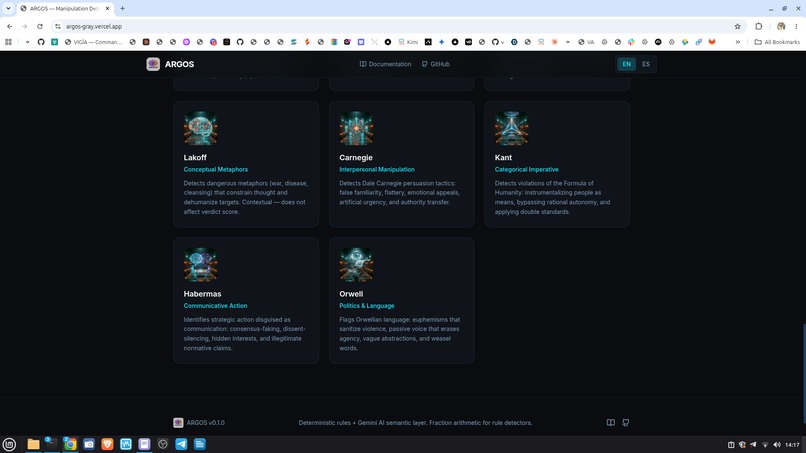Open Brave browser from the taskbar
This screenshot has width=806, height=453.
tap(107, 444)
